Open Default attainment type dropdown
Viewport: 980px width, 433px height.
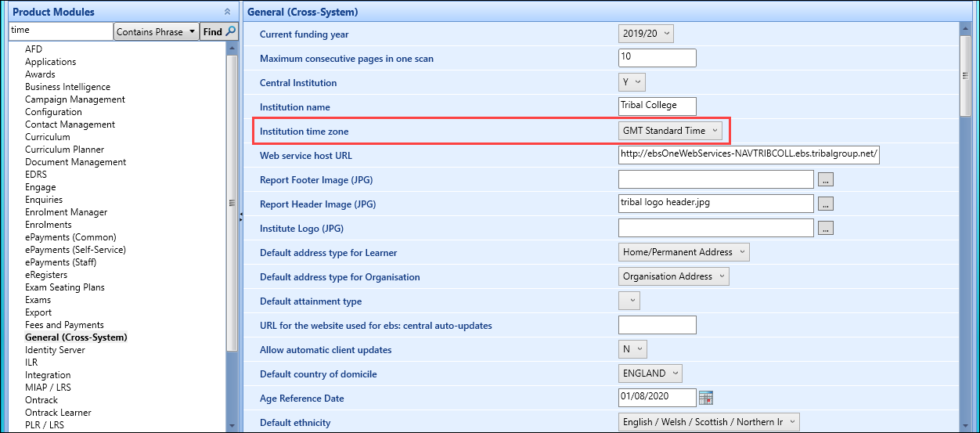coord(629,301)
